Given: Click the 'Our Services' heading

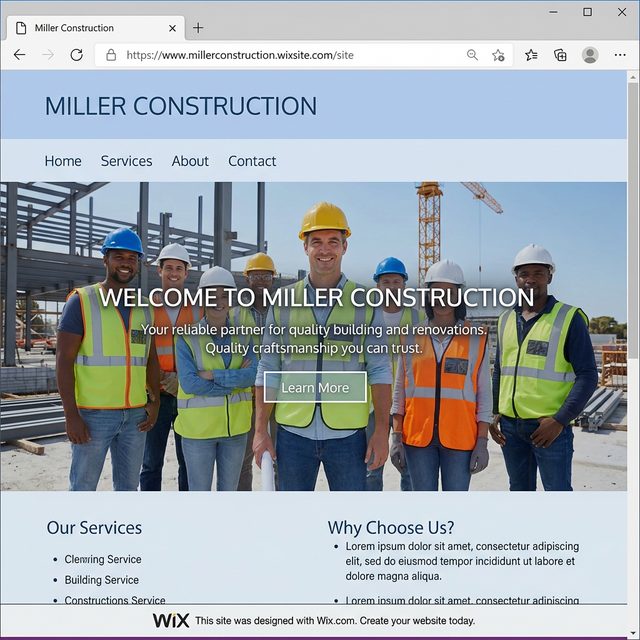Looking at the screenshot, I should coord(94,528).
